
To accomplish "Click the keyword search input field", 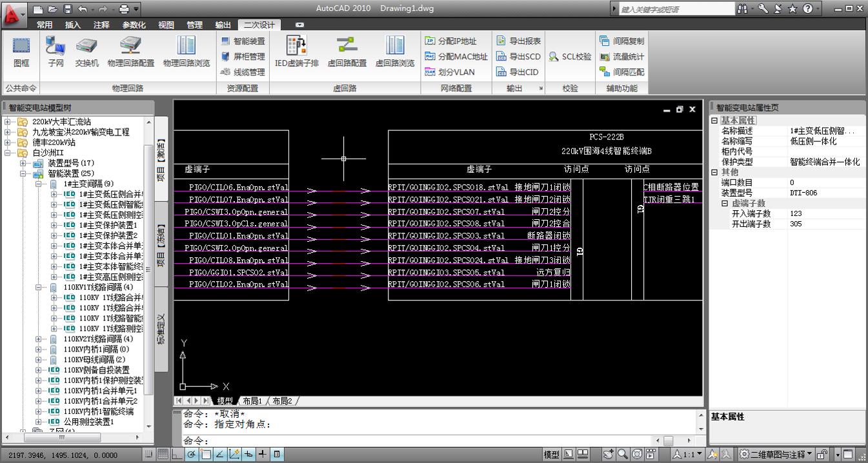I will click(674, 9).
